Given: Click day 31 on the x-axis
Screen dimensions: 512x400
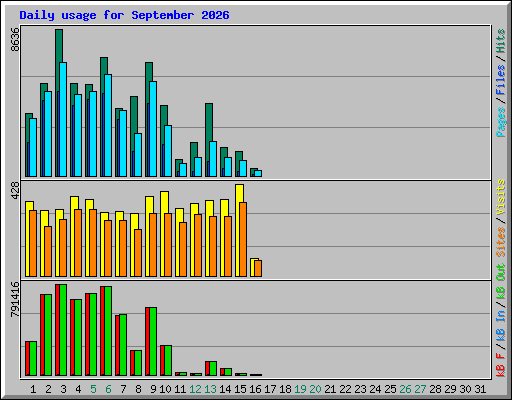Looking at the screenshot, I should [x=480, y=389].
